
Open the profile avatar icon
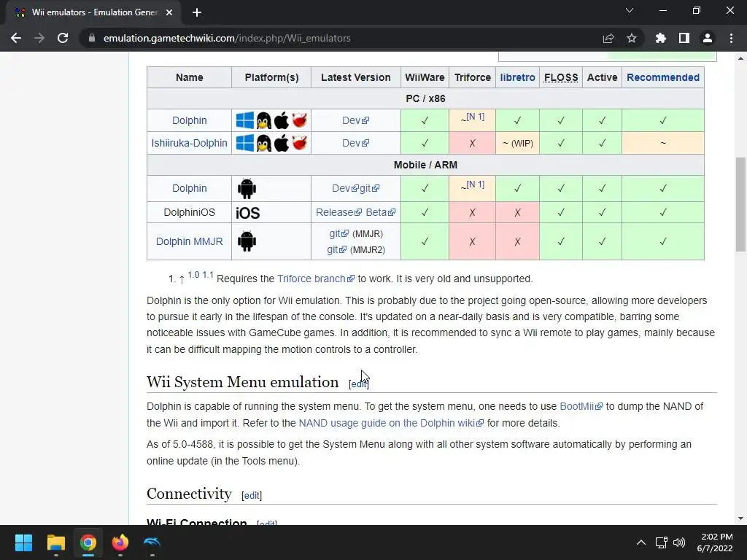coord(708,38)
